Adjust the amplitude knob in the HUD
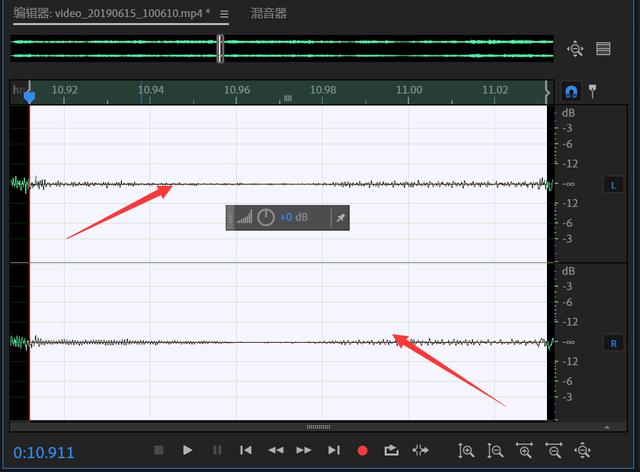Viewport: 640px width, 472px height. 266,217
